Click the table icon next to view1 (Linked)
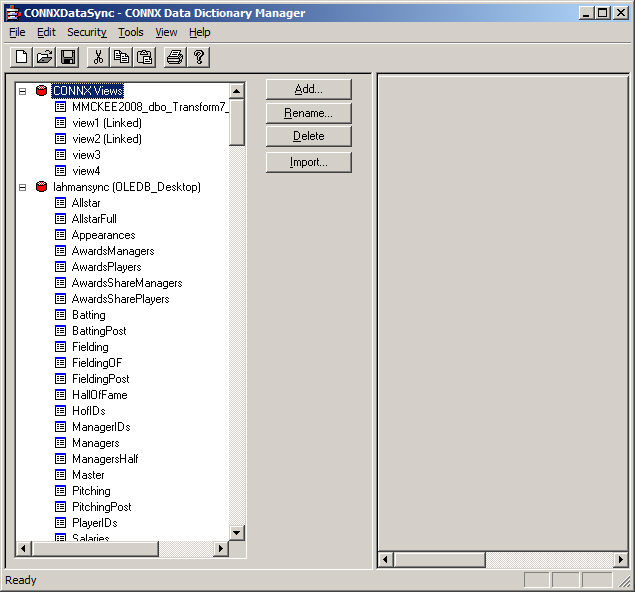635x592 pixels. (x=60, y=123)
